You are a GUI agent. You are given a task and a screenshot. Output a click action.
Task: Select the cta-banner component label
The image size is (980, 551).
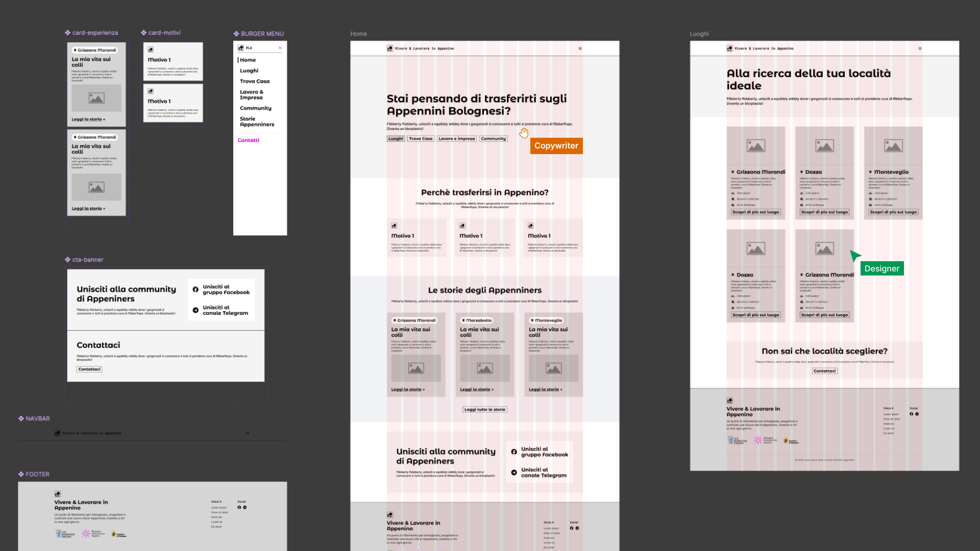[84, 260]
